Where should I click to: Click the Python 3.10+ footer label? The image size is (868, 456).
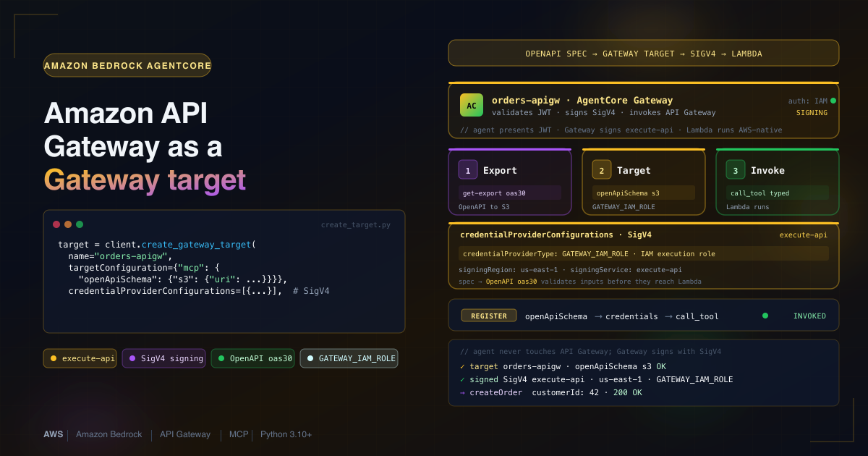[x=286, y=434]
